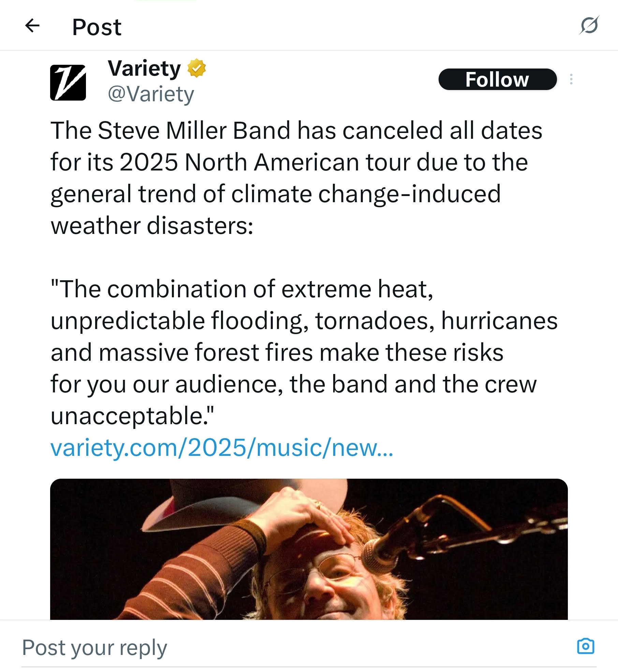Viewport: 618px width, 672px height.
Task: Tap the 'Post' header title
Action: click(97, 27)
